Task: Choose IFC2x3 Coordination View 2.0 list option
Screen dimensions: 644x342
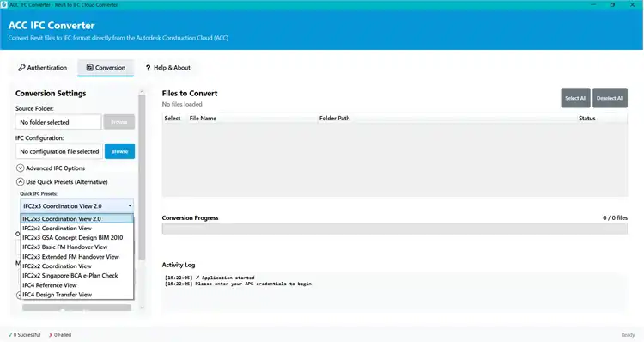Action: click(x=76, y=218)
